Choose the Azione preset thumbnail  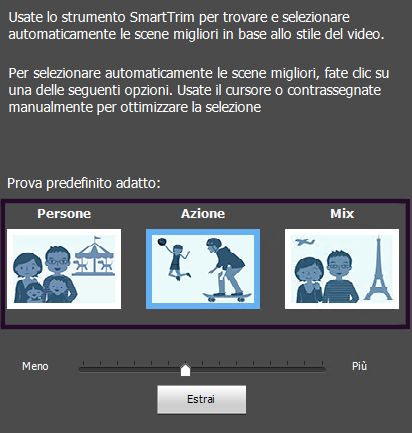203,269
